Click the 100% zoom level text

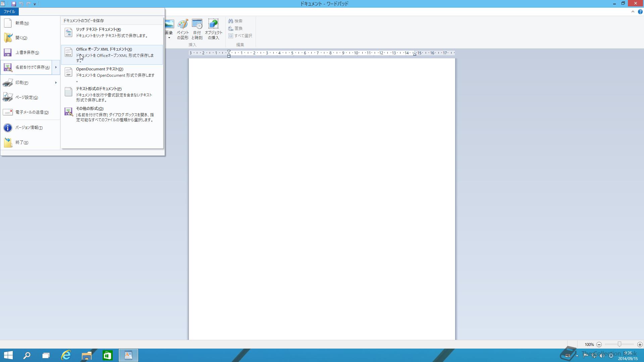(589, 345)
